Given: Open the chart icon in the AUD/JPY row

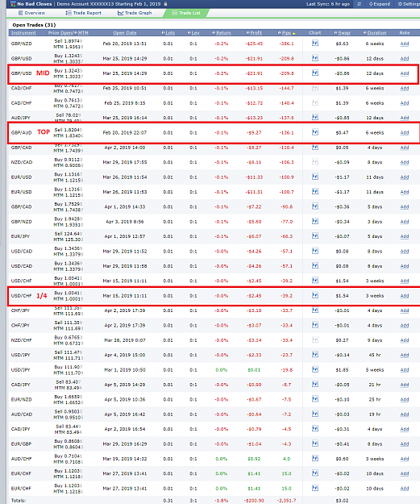Looking at the screenshot, I should pos(315,117).
